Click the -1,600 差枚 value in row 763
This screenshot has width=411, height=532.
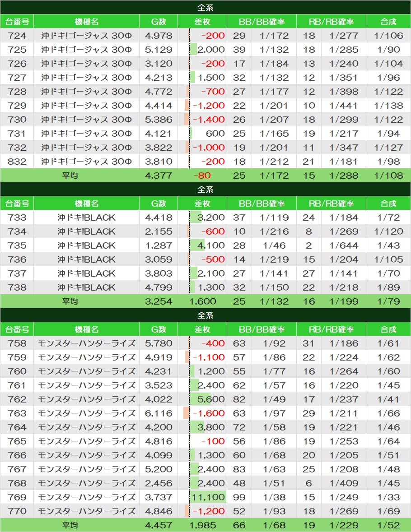coord(209,413)
